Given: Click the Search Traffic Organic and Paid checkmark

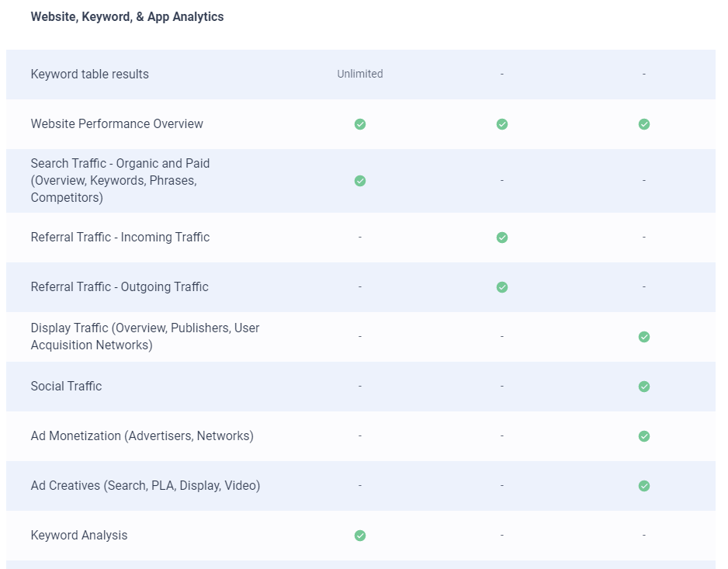Looking at the screenshot, I should click(360, 181).
